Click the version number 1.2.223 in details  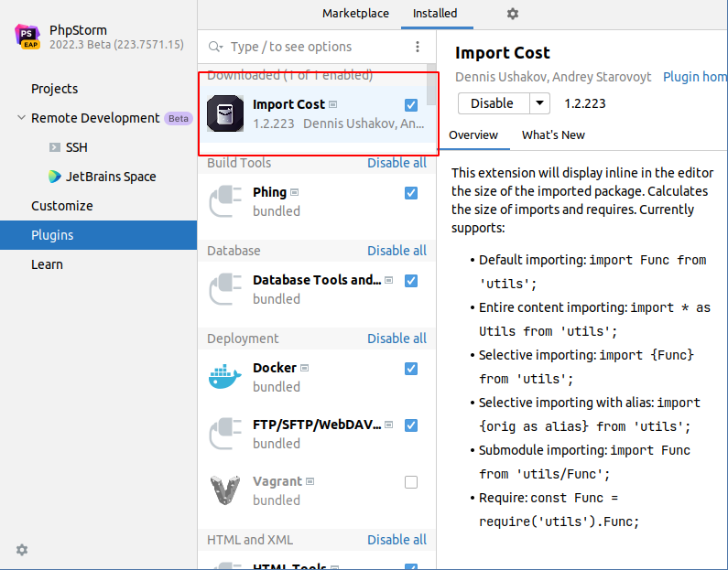pos(585,103)
